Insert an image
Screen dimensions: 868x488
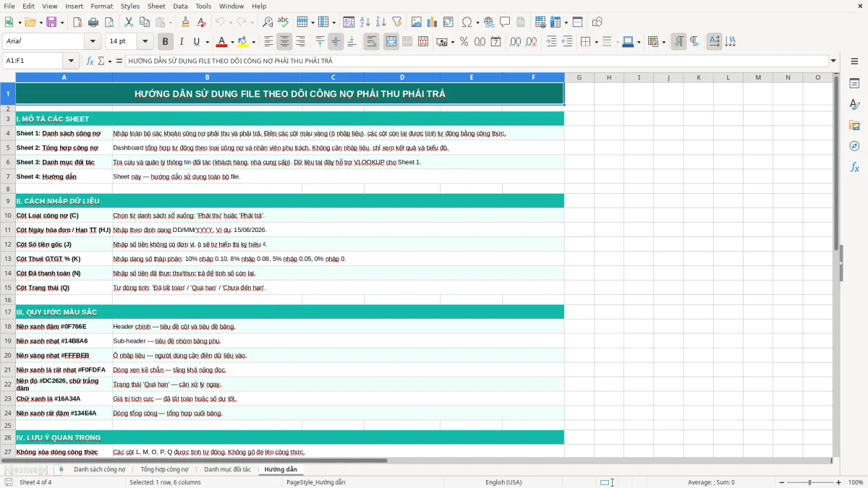[416, 22]
